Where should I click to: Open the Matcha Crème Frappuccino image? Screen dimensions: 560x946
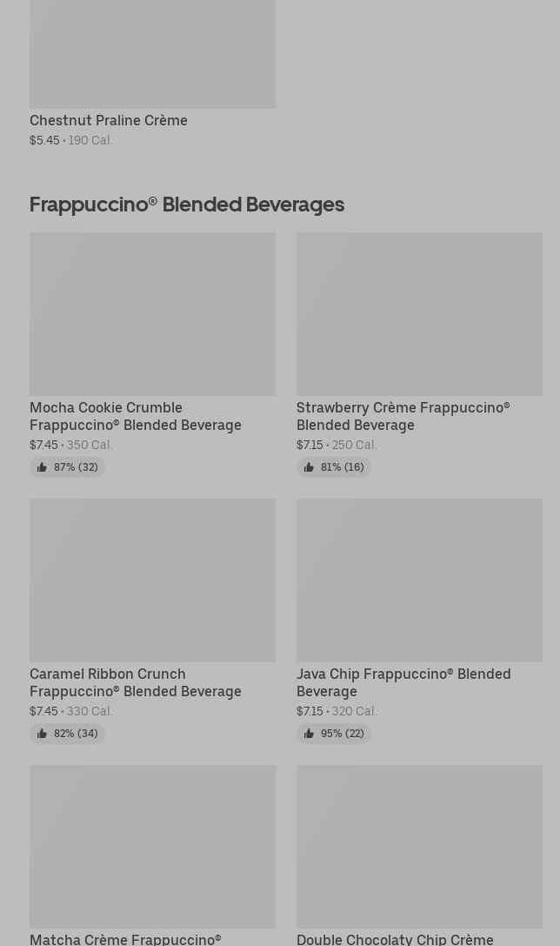[152, 847]
